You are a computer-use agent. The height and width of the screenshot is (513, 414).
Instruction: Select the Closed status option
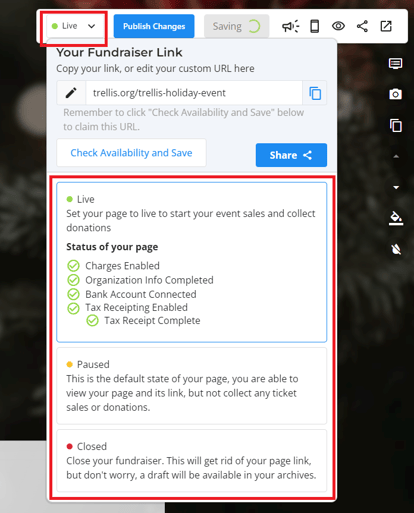(192, 461)
